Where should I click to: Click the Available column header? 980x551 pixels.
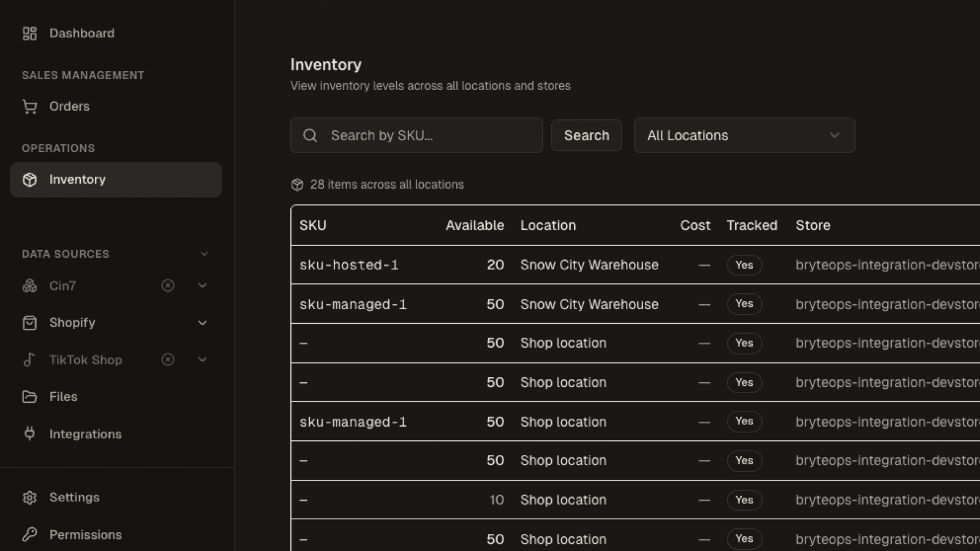(x=475, y=225)
